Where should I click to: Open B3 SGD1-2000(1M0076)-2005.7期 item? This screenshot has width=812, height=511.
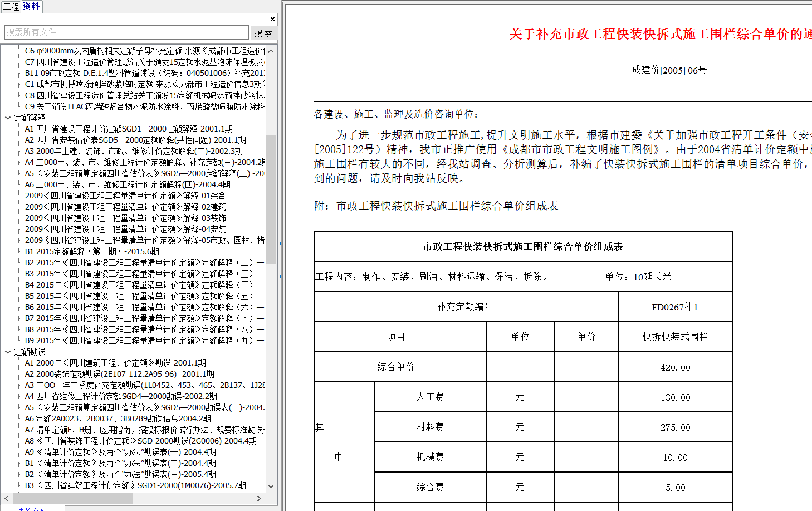[135, 485]
